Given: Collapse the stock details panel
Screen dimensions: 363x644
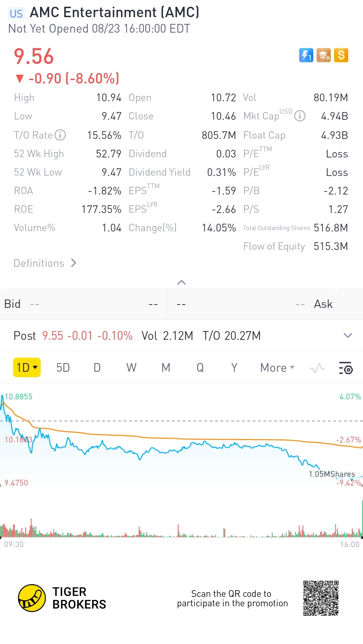Looking at the screenshot, I should point(182,282).
